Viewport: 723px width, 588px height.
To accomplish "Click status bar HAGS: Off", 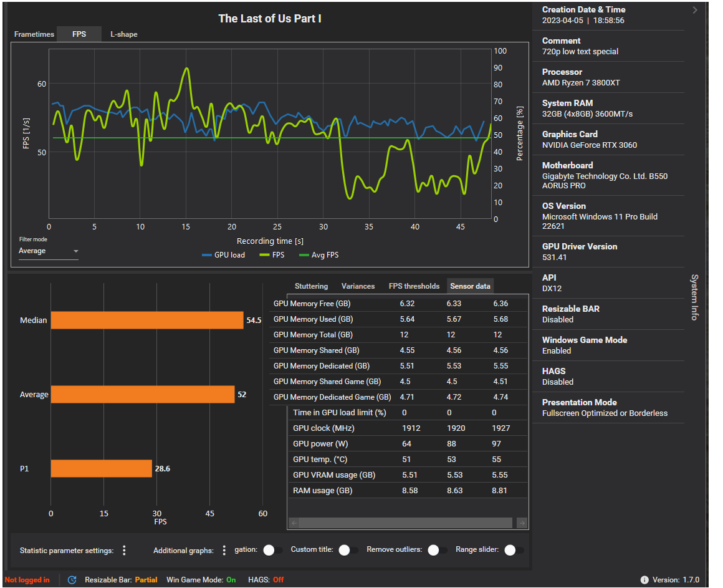I will 266,580.
